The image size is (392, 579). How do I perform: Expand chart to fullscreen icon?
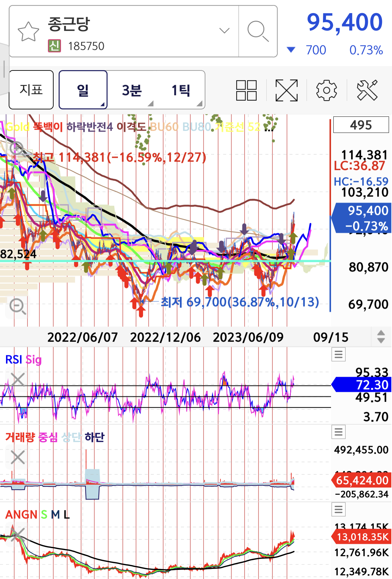point(286,90)
